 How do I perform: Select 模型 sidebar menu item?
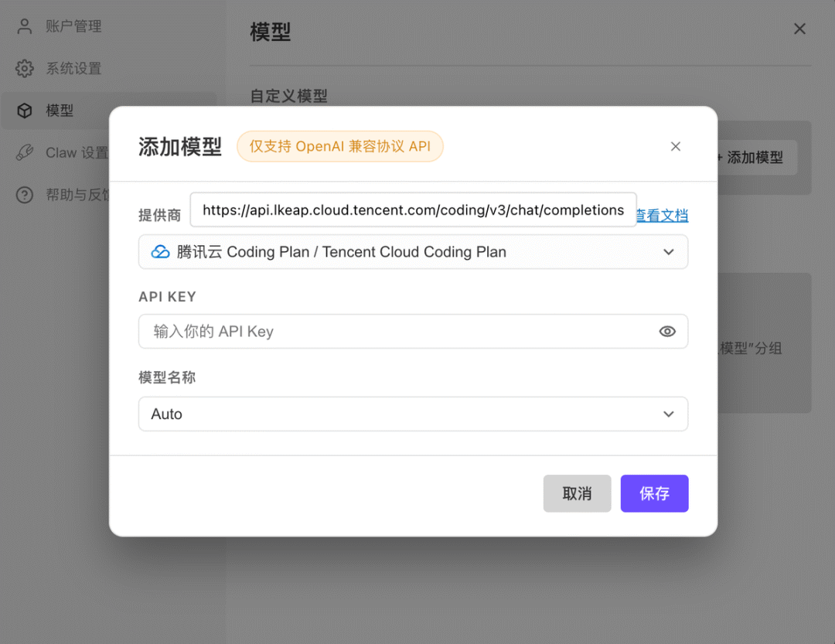(x=109, y=111)
